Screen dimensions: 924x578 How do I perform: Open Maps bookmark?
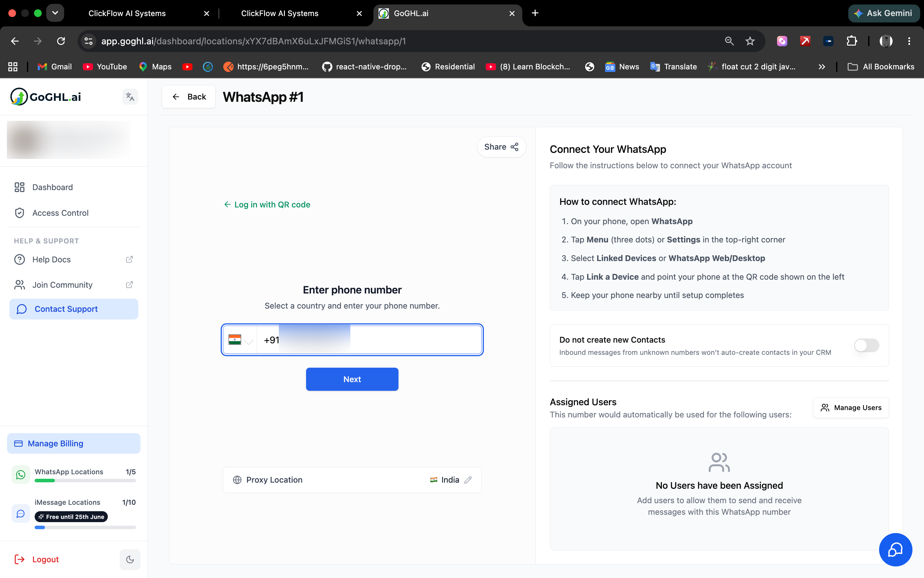point(155,66)
